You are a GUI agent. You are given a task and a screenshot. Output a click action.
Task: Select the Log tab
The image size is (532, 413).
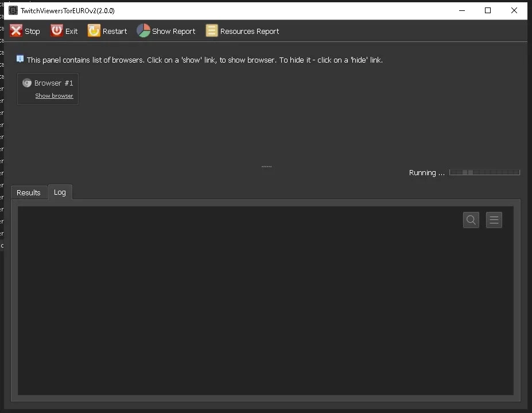tap(60, 192)
